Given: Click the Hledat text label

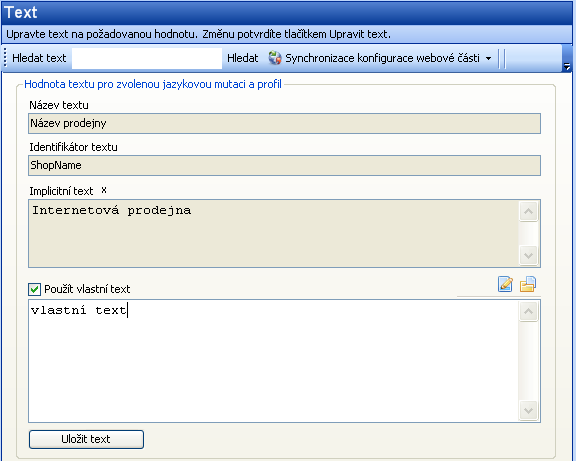Looking at the screenshot, I should (39, 58).
